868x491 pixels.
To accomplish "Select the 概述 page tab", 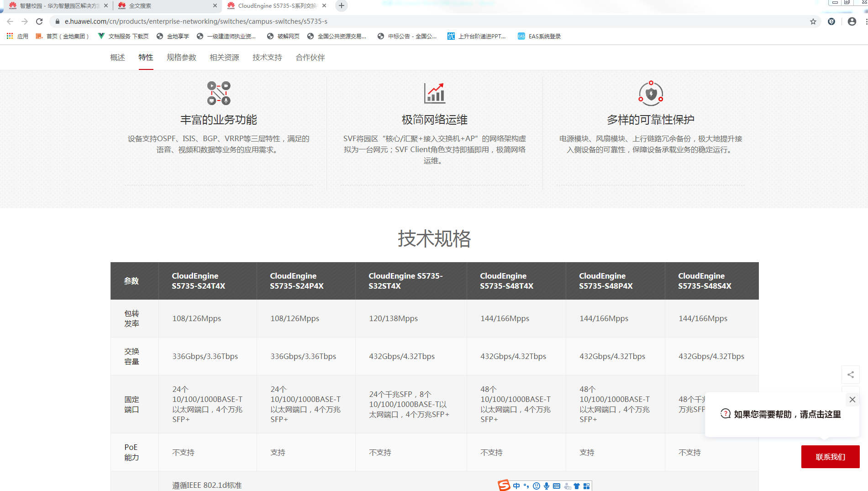I will pos(117,58).
